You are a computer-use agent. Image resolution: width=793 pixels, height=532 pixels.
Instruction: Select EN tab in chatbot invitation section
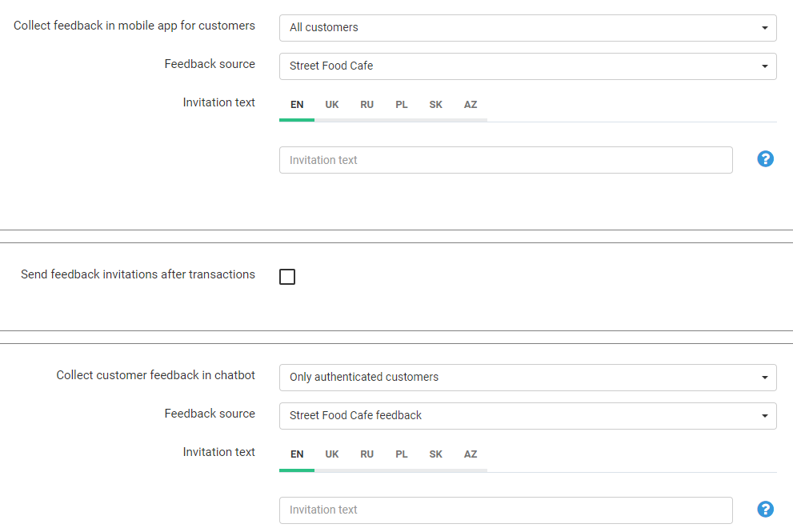tap(297, 454)
